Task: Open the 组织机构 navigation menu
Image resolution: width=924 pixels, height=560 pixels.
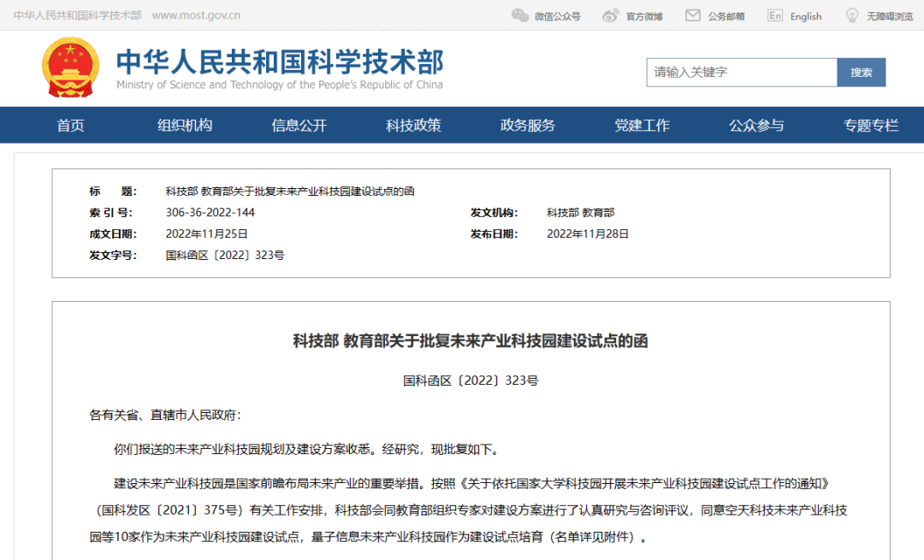Action: point(184,125)
